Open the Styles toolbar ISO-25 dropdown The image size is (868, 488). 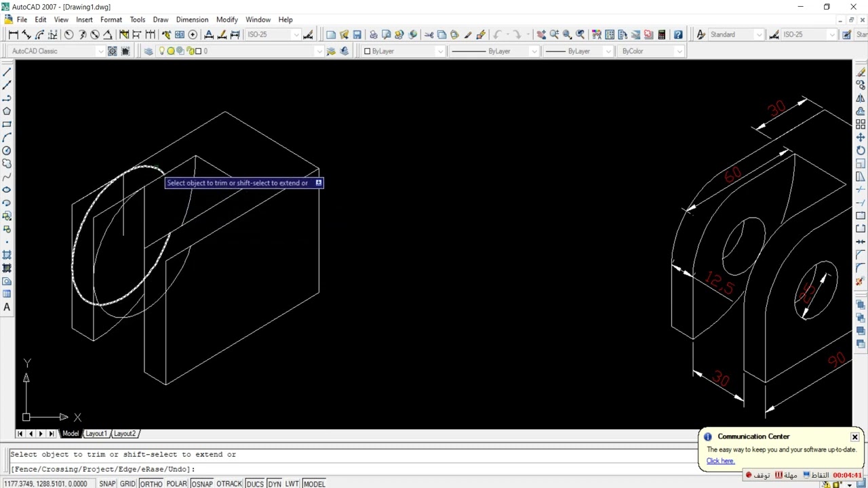pyautogui.click(x=809, y=35)
